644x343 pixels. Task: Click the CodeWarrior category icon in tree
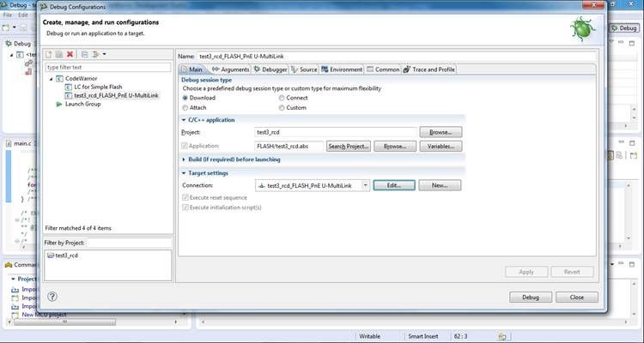click(x=59, y=78)
